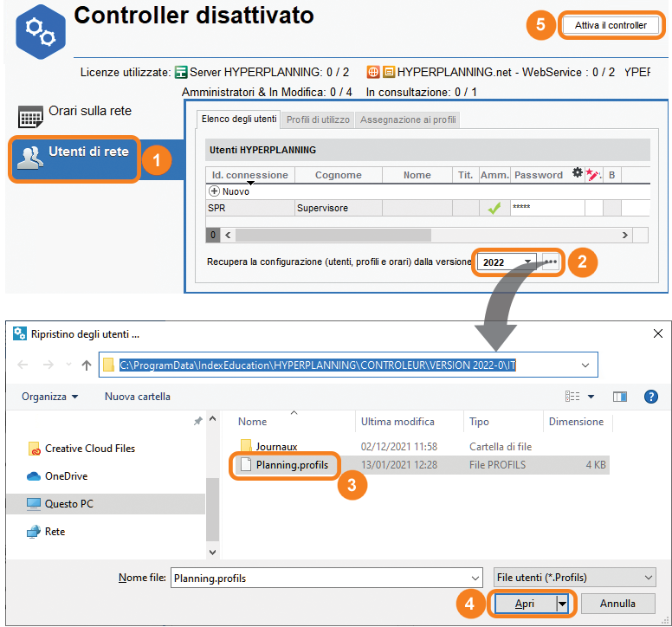
Task: Click the navigation pane scroll down arrow
Action: click(x=212, y=553)
